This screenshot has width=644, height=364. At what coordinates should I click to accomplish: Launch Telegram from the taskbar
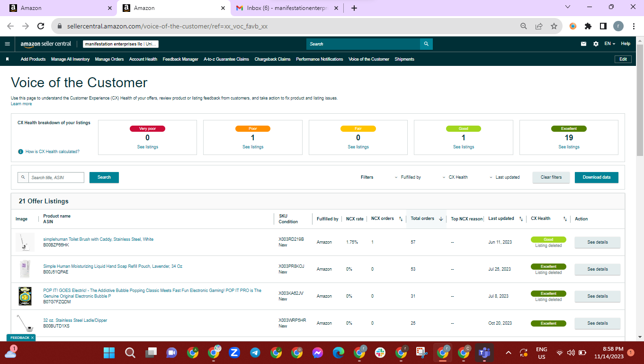click(x=255, y=353)
